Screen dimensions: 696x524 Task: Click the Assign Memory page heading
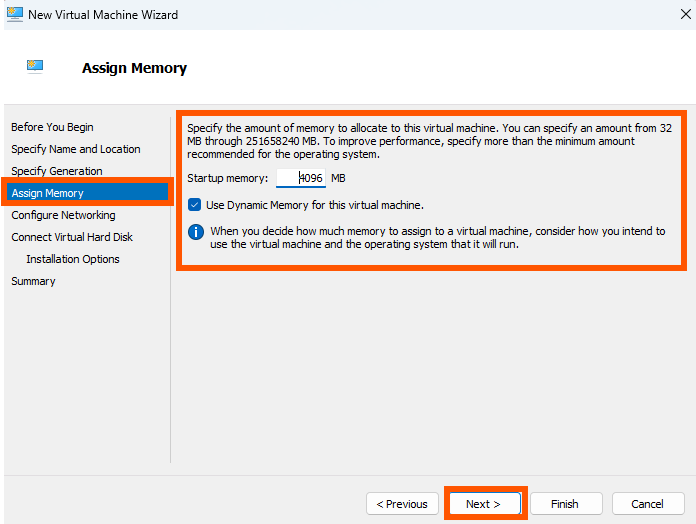point(134,68)
